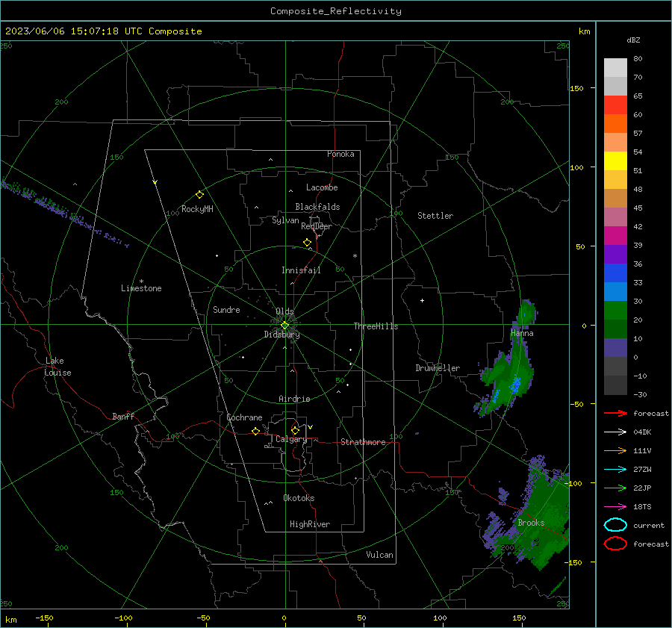Select the 65 dBZ red color swatch
This screenshot has width=672, height=628.
pyautogui.click(x=615, y=105)
